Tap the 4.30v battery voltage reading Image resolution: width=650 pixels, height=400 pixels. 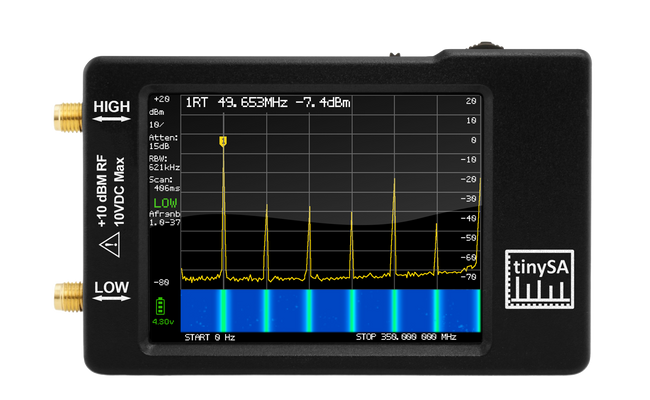coord(162,323)
